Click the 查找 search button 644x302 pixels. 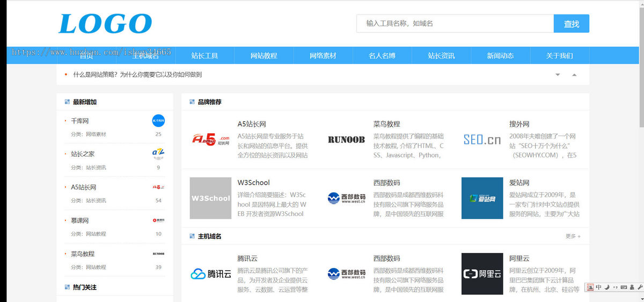coord(572,24)
